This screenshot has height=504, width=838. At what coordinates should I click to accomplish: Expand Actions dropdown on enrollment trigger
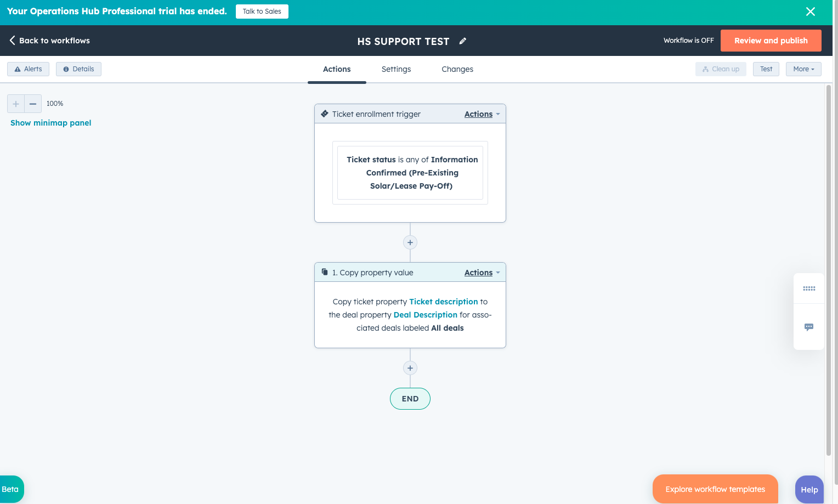coord(482,114)
